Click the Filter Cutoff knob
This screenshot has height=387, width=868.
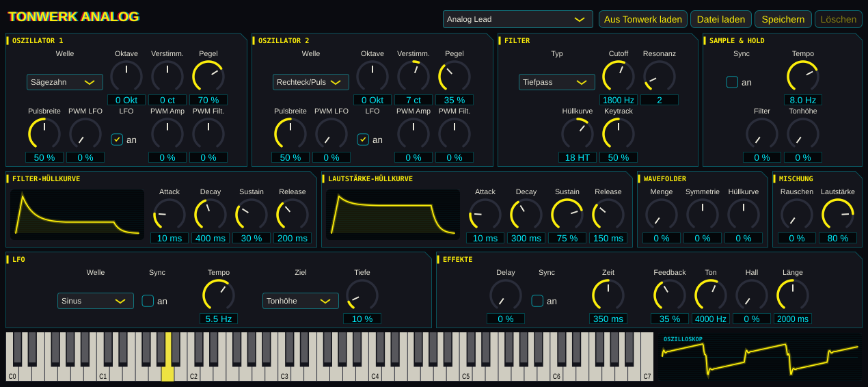(x=619, y=77)
